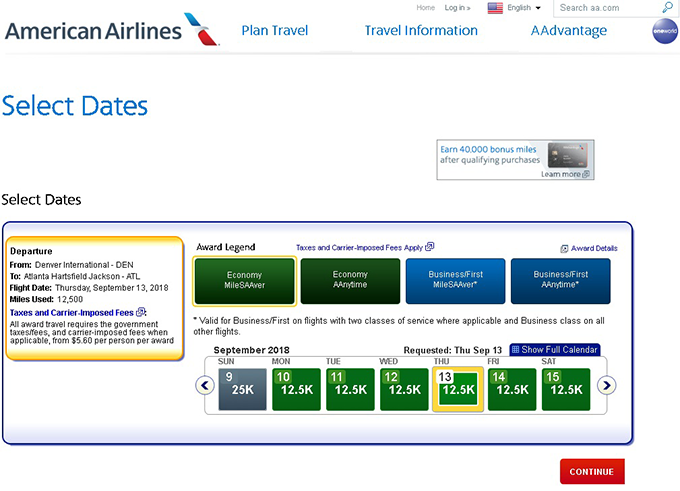This screenshot has height=491, width=680.
Task: Go to previous week arrow
Action: click(205, 385)
